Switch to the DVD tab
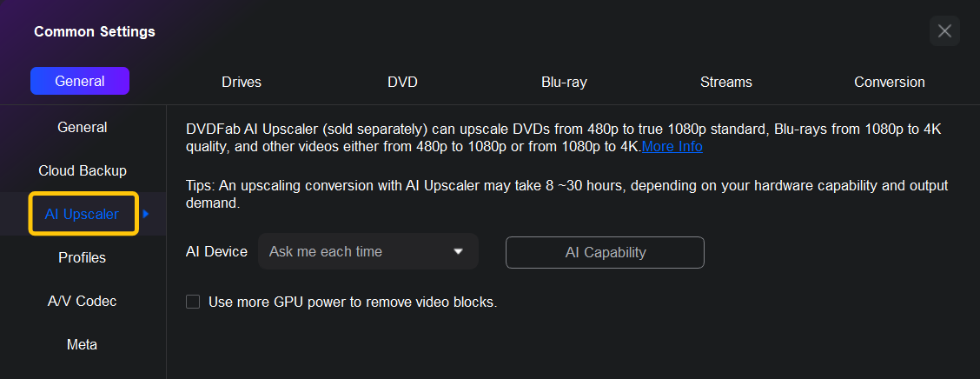This screenshot has width=980, height=379. click(x=402, y=82)
